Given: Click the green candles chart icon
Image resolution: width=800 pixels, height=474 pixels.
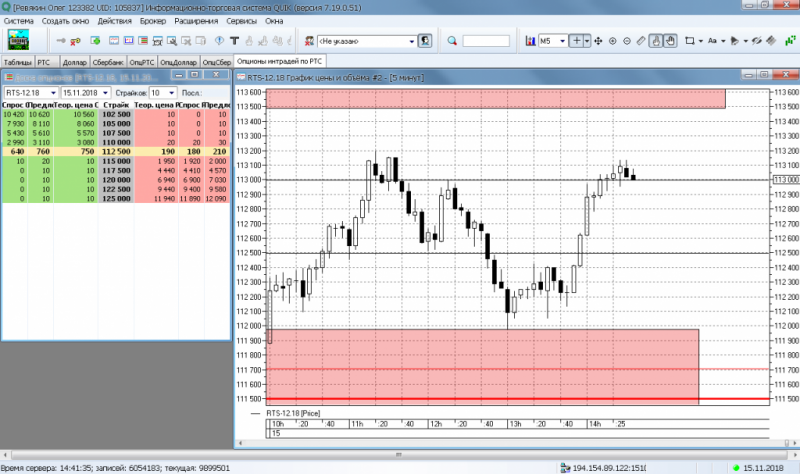Looking at the screenshot, I should 790,41.
